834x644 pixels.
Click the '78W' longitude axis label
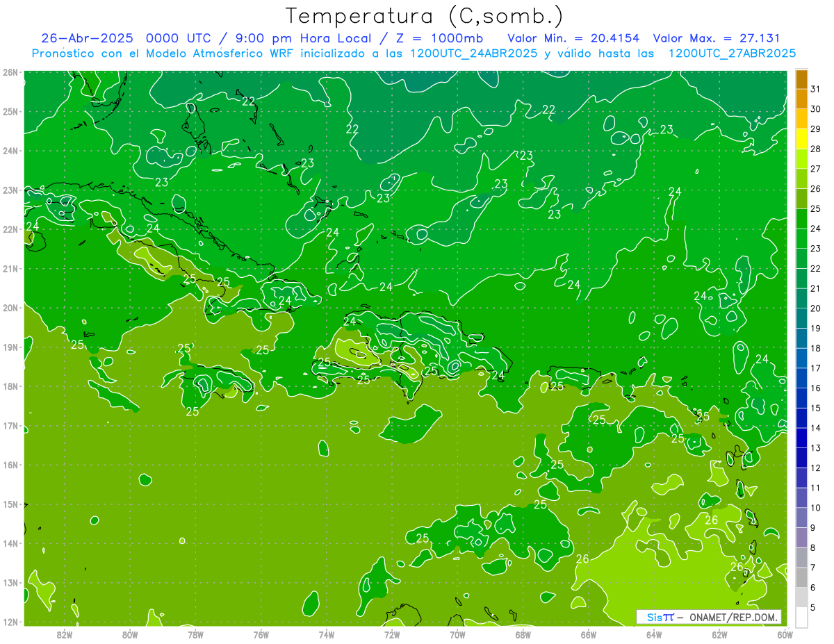tap(195, 634)
